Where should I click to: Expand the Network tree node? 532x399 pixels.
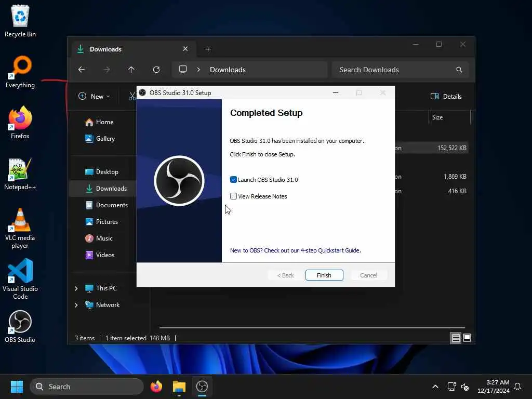[x=76, y=305]
